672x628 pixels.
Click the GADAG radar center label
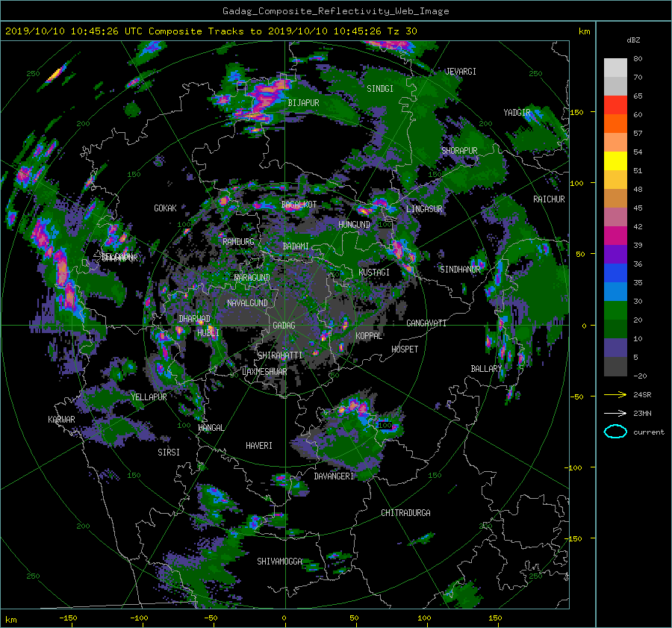pyautogui.click(x=284, y=326)
